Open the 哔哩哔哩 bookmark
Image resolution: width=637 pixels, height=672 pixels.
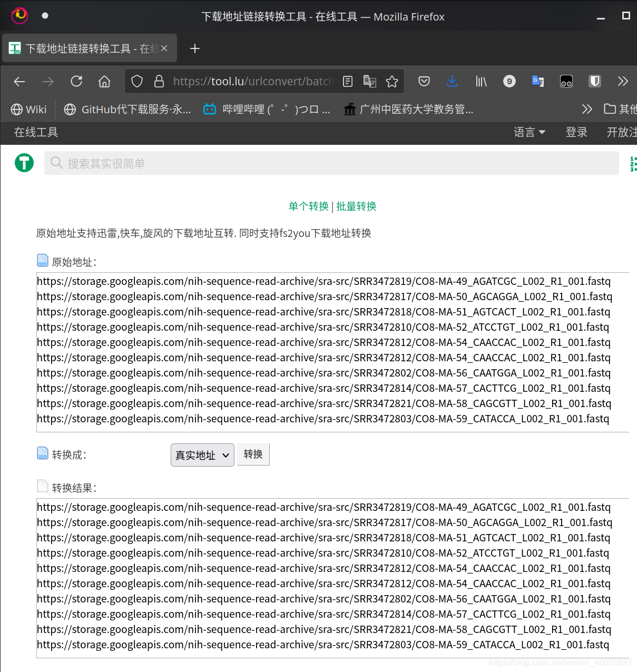(x=267, y=109)
